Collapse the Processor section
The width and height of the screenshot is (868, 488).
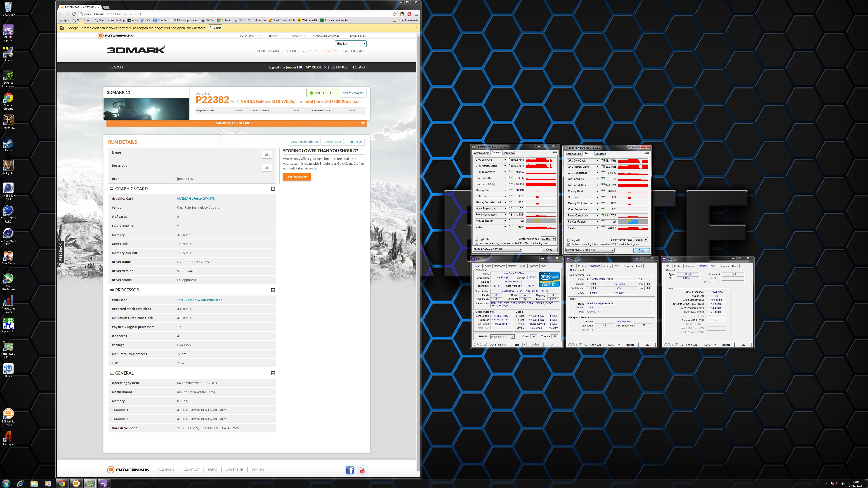(273, 290)
